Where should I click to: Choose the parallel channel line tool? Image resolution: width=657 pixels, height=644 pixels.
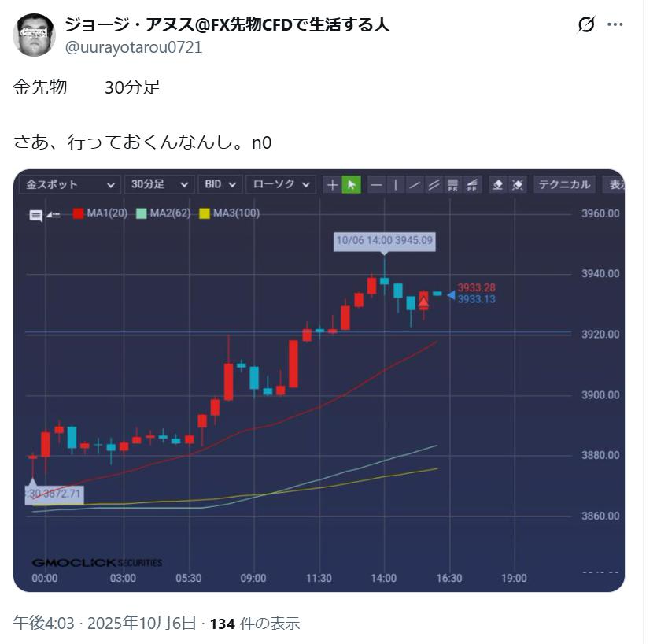coord(434,185)
